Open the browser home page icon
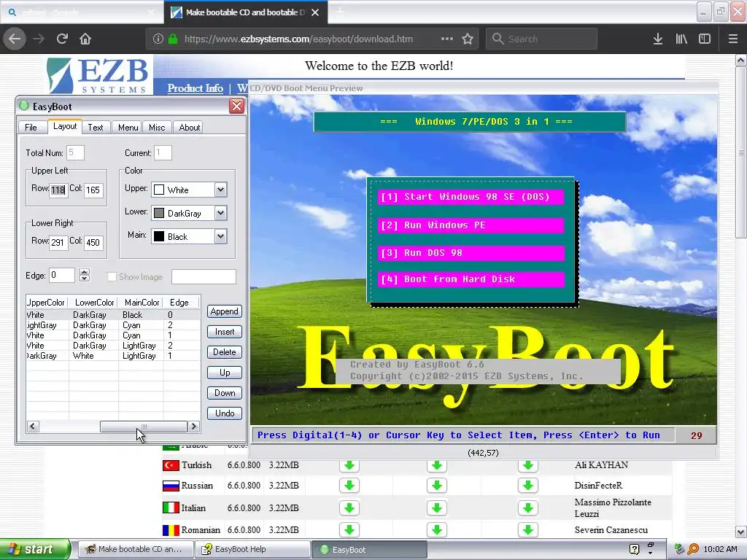This screenshot has width=747, height=560. pyautogui.click(x=85, y=39)
